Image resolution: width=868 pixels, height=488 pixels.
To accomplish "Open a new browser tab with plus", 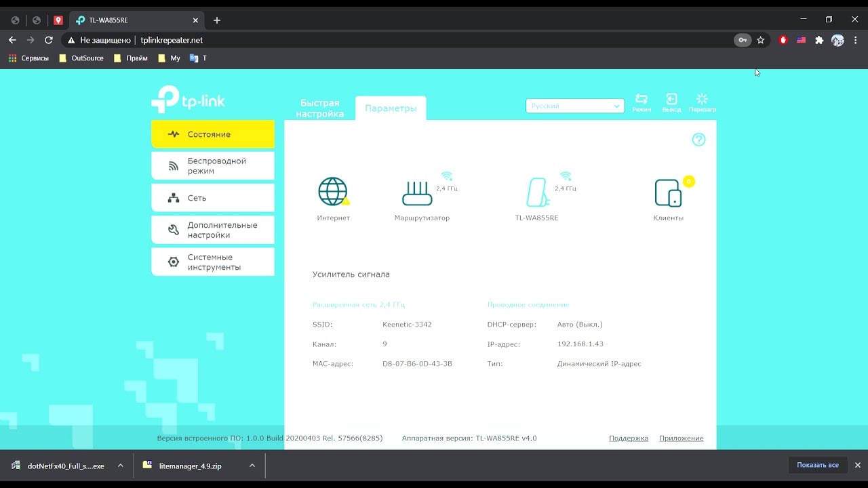I will [x=217, y=20].
